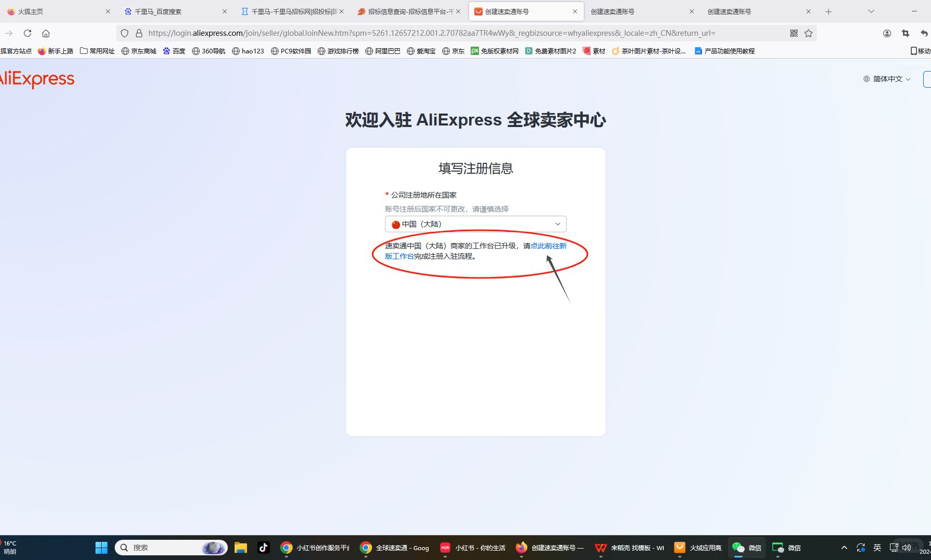931x560 pixels.
Task: Click the weather widget showing 16°C
Action: tap(10, 548)
